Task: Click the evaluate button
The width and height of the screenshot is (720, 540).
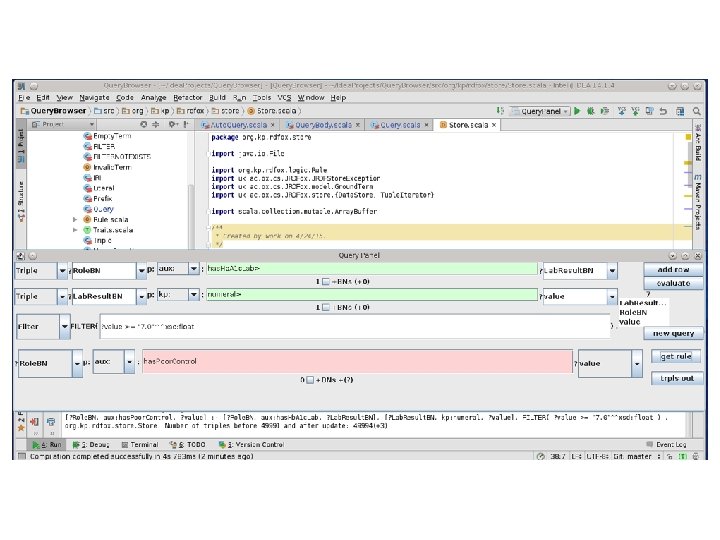Action: click(x=673, y=283)
